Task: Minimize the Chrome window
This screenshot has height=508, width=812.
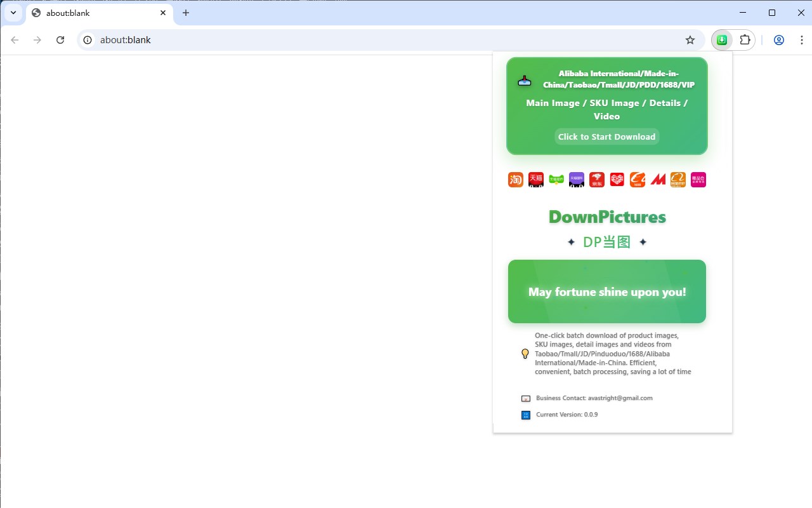Action: [x=743, y=13]
